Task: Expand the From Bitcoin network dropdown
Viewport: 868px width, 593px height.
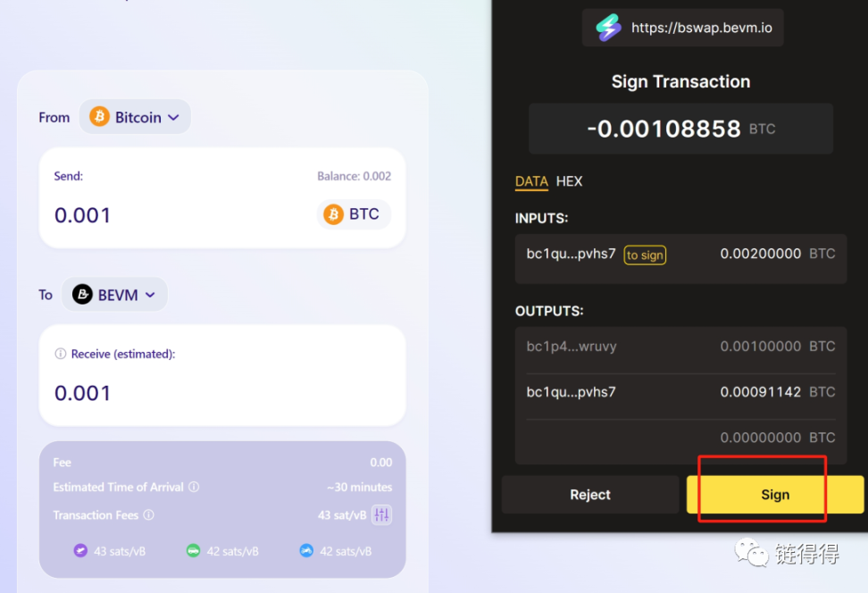Action: 135,117
